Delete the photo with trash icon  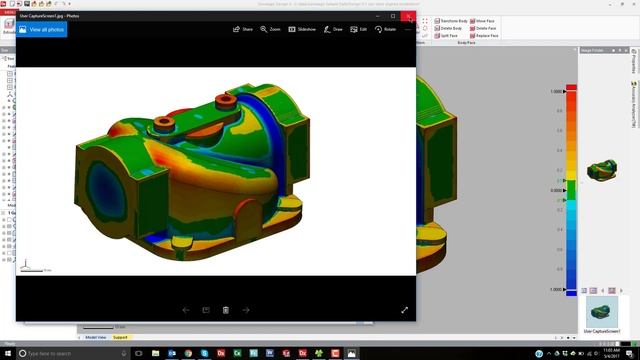226,310
